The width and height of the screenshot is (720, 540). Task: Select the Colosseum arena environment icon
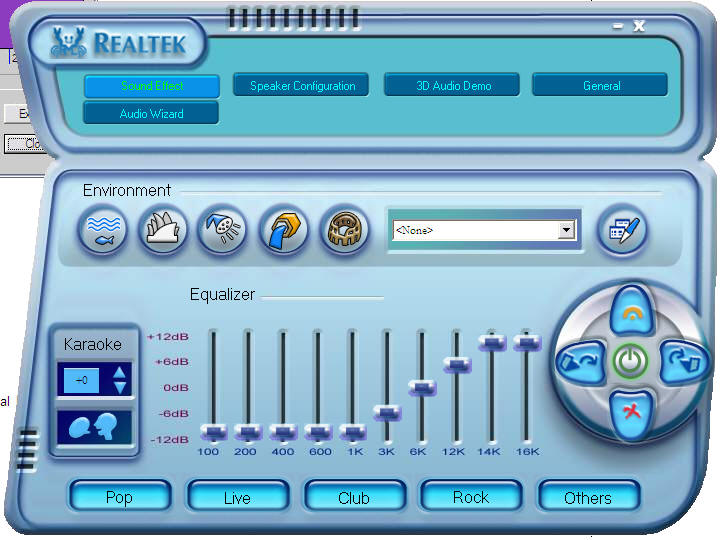point(344,230)
